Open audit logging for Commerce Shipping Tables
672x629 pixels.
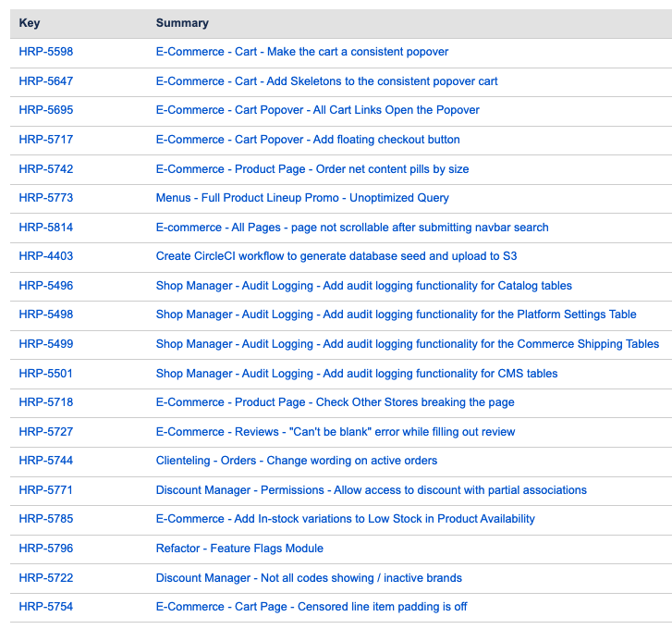(x=407, y=344)
